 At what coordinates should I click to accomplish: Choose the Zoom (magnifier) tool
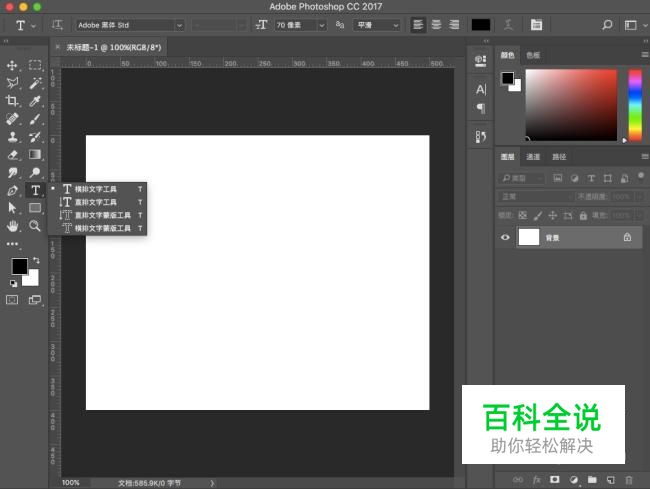(35, 227)
